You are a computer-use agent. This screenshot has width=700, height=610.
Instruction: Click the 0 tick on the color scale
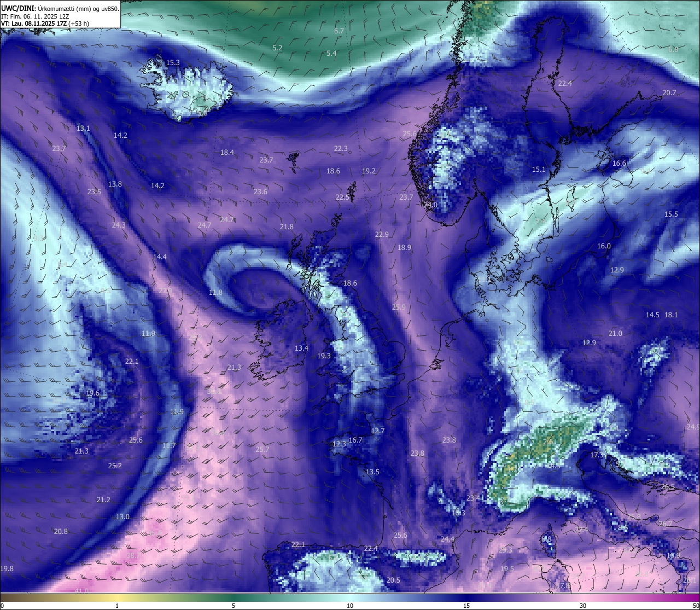[x=2, y=606]
